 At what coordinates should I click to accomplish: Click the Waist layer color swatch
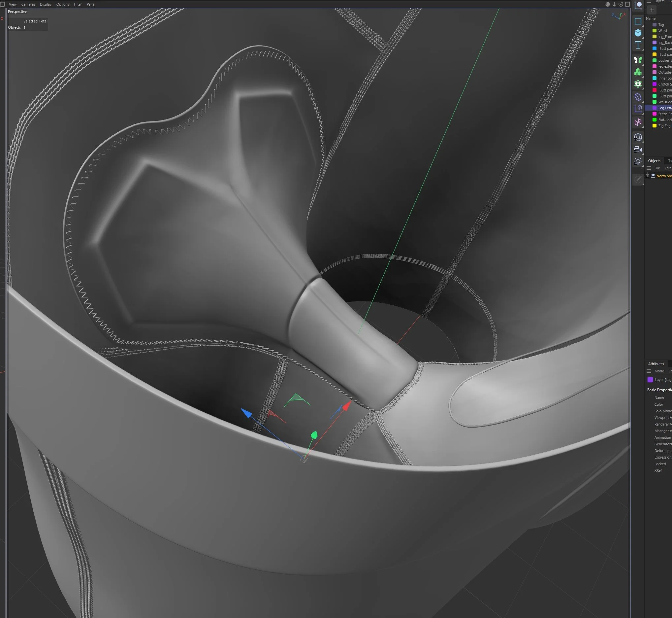pos(654,31)
